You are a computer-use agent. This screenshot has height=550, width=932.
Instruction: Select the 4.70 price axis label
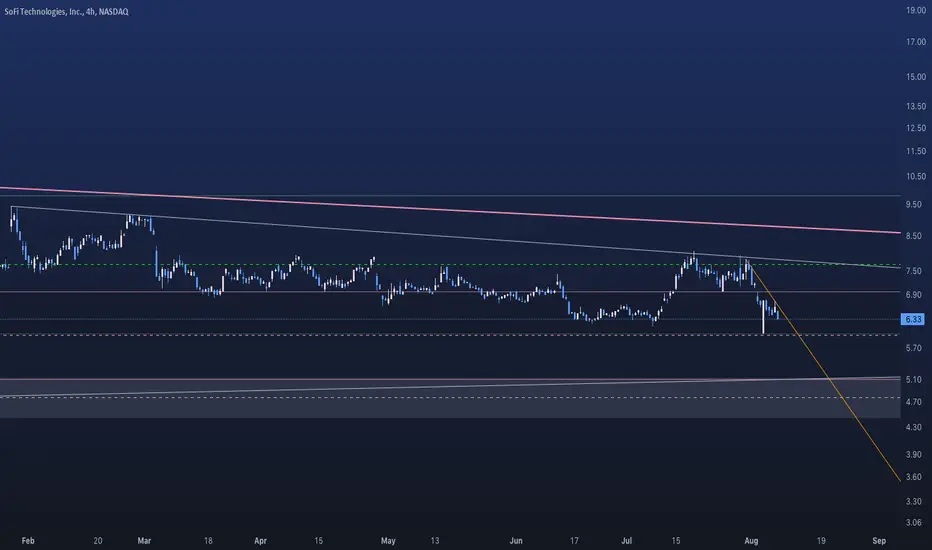(913, 402)
